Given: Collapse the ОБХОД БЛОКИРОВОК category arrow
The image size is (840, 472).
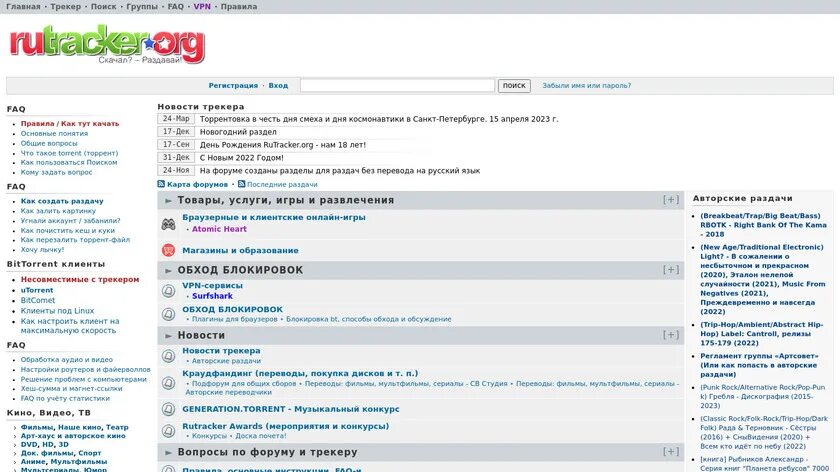Looking at the screenshot, I should click(x=168, y=271).
